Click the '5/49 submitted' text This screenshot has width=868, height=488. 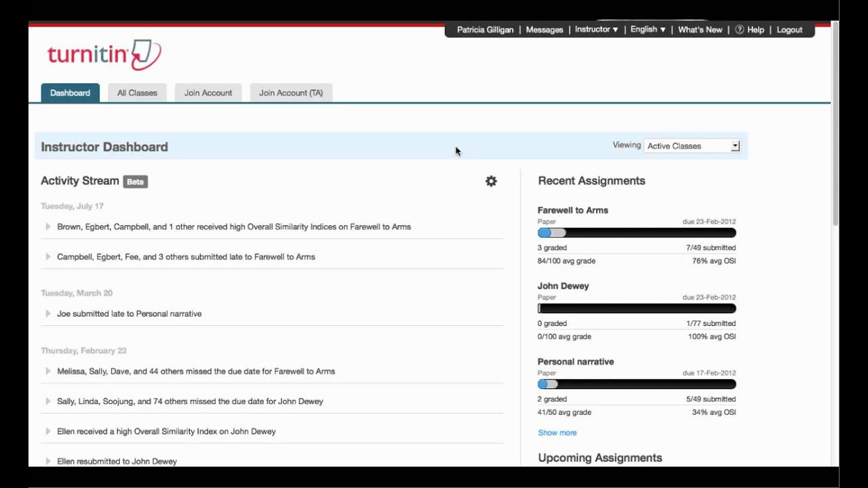(x=711, y=400)
